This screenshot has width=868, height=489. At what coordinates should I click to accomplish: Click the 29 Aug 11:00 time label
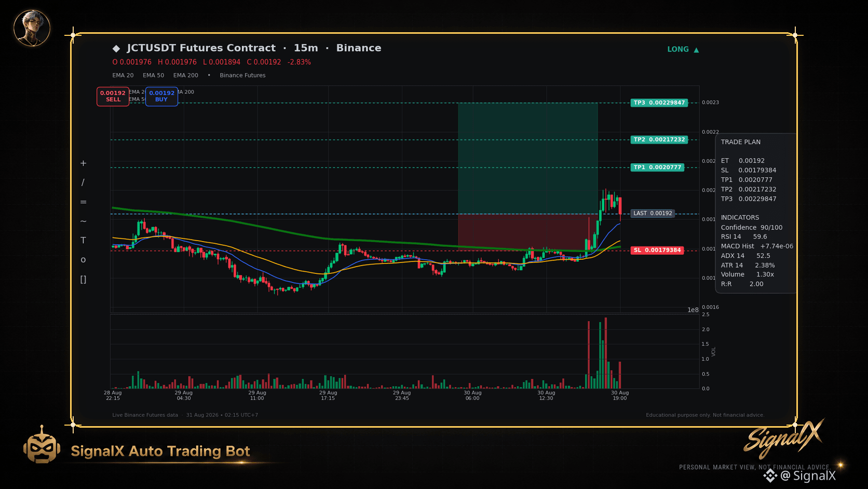pos(257,395)
